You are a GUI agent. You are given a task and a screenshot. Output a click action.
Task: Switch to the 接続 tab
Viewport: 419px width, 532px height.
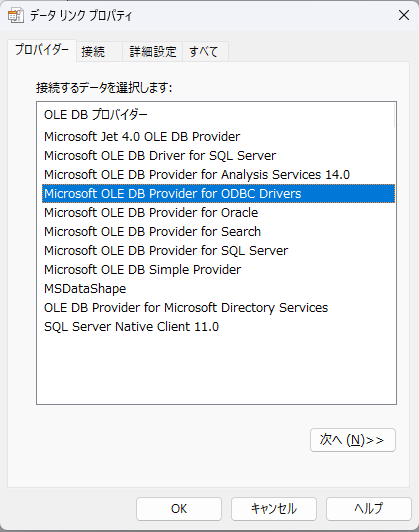pos(99,52)
